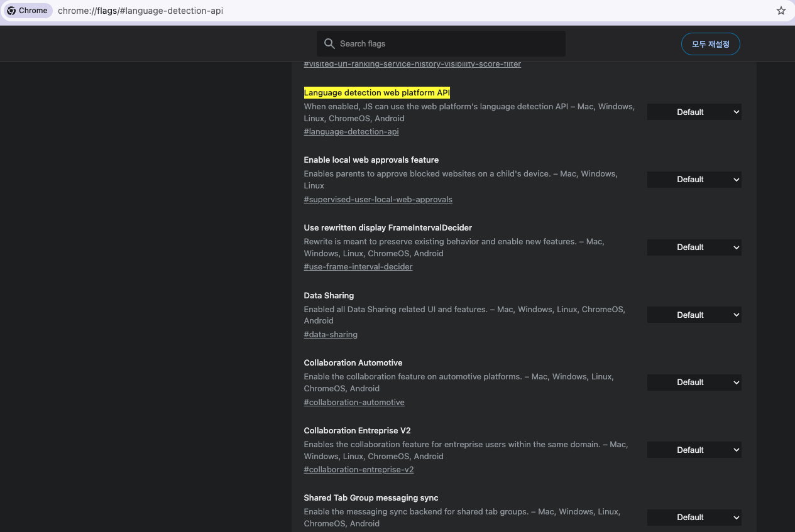The image size is (795, 532).
Task: Open the #data-sharing anchor link
Action: [x=331, y=335]
